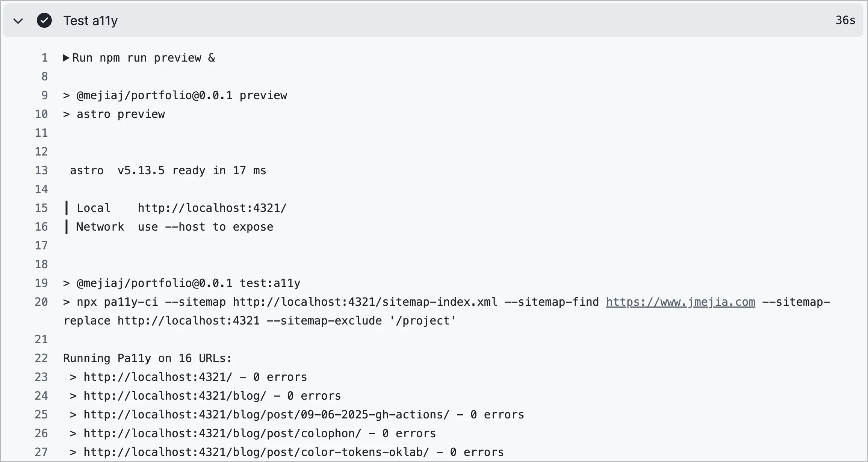The height and width of the screenshot is (462, 868).
Task: Click the triangle icon before Run npm run preview
Action: 67,57
